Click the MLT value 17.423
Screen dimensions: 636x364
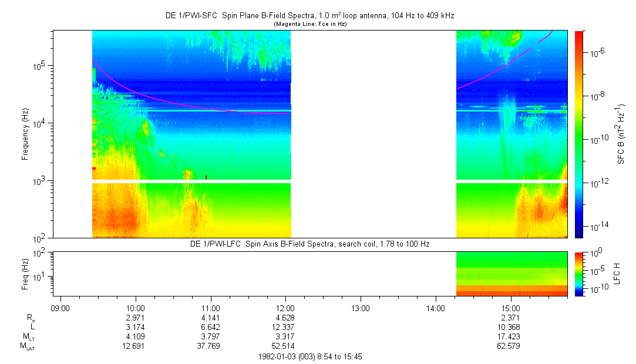point(510,336)
